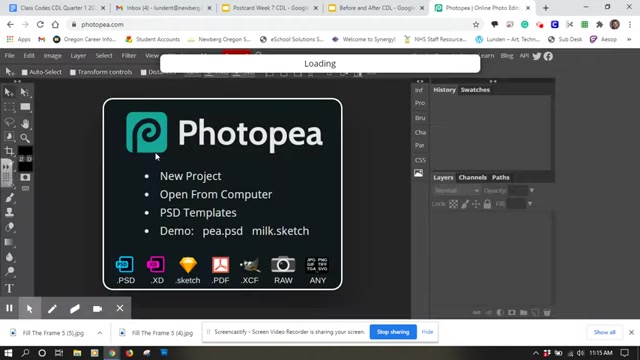Select the Move tool in the toolbox
Viewport: 640px width, 360px height.
tap(9, 92)
